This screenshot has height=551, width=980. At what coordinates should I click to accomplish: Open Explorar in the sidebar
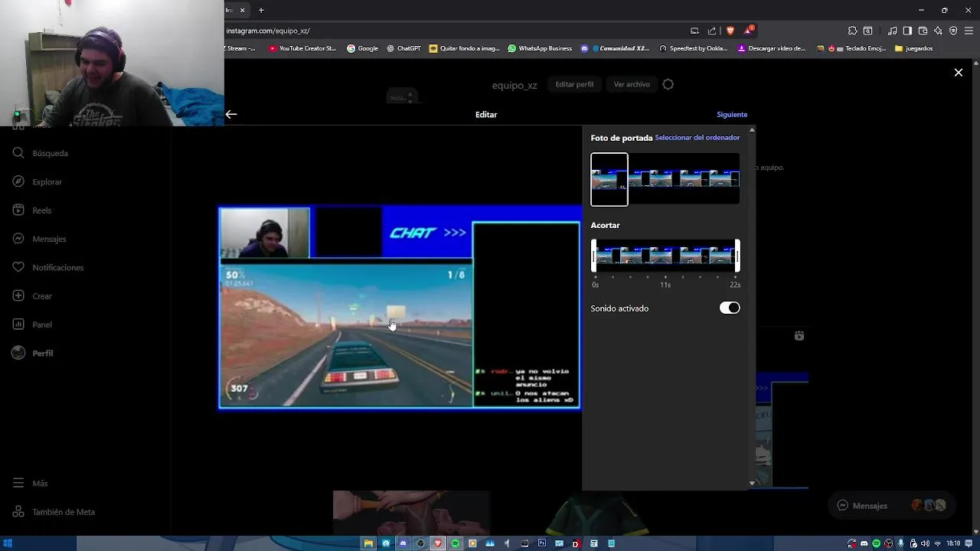point(38,182)
